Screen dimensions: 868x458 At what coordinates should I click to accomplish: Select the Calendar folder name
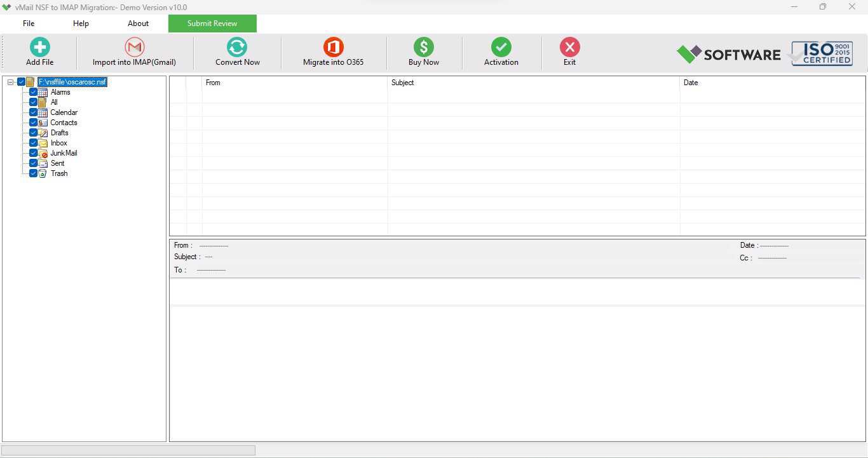click(64, 112)
